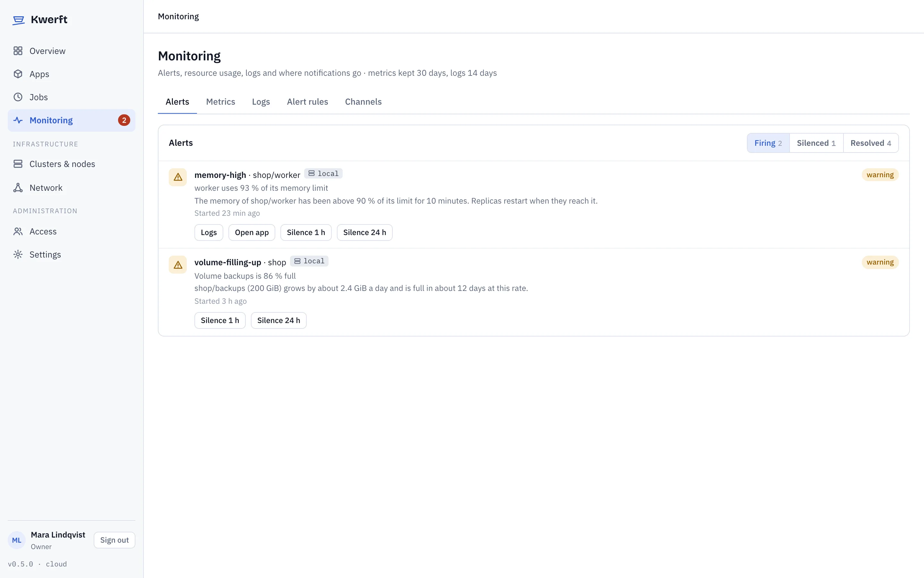View Logs for memory-high alert
924x578 pixels.
point(209,232)
